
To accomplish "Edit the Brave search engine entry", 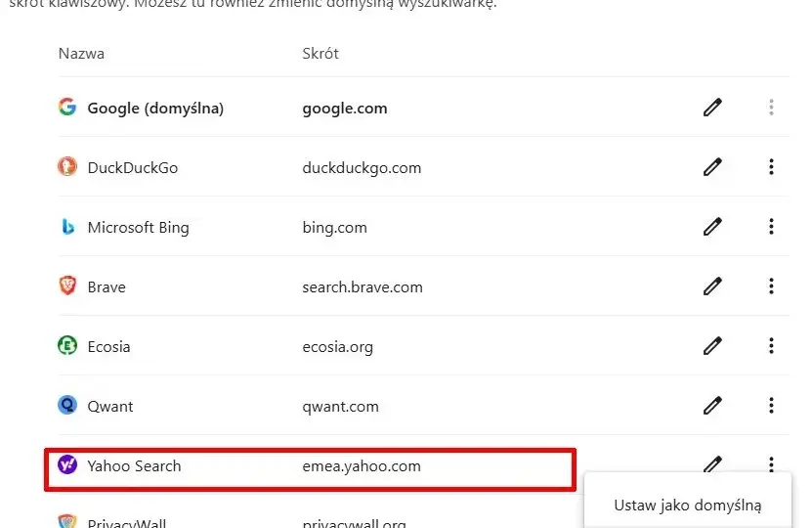I will coord(712,286).
